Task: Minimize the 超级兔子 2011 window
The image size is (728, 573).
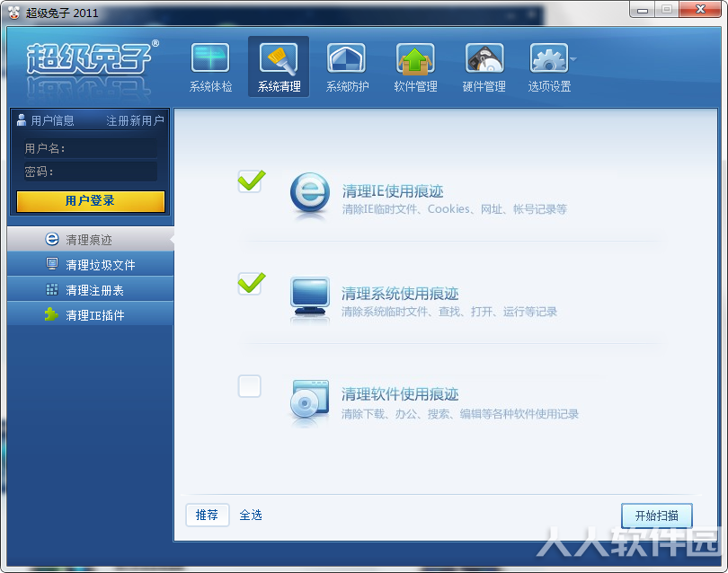Action: [643, 10]
